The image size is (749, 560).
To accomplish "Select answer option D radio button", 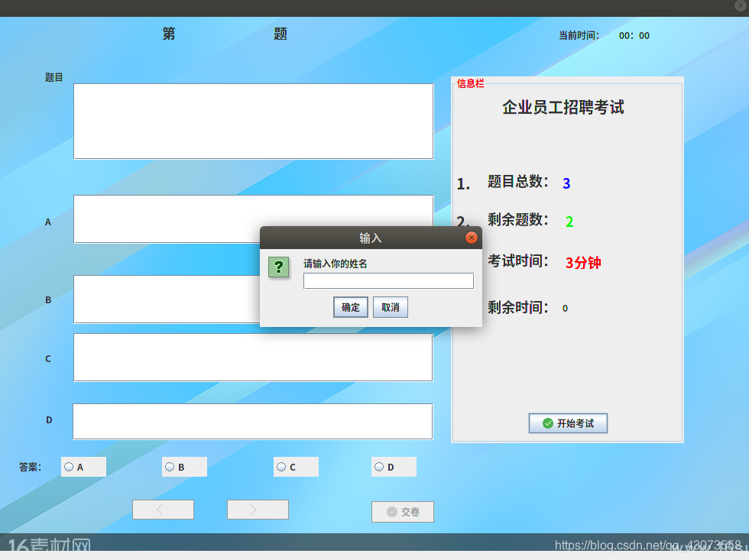I will point(379,467).
